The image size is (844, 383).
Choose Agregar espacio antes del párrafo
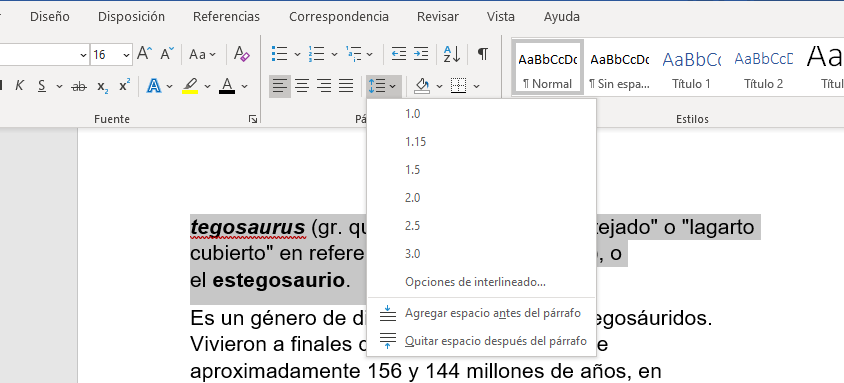481,313
